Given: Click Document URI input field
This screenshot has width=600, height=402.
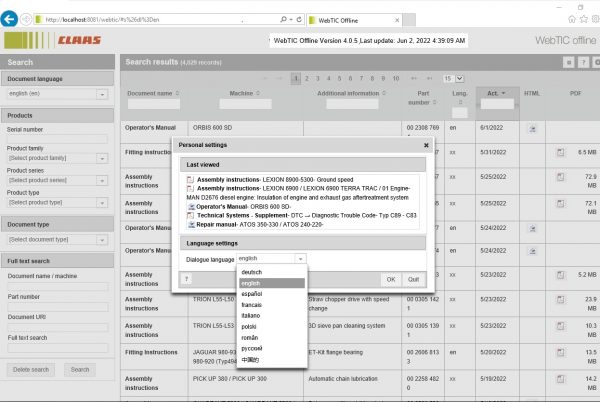Looking at the screenshot, I should point(57,327).
